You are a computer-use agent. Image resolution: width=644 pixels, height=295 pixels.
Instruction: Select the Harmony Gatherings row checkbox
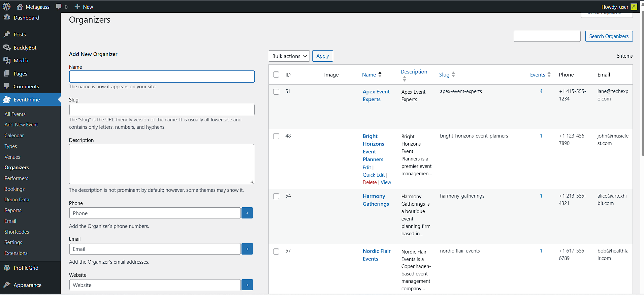coord(276,196)
